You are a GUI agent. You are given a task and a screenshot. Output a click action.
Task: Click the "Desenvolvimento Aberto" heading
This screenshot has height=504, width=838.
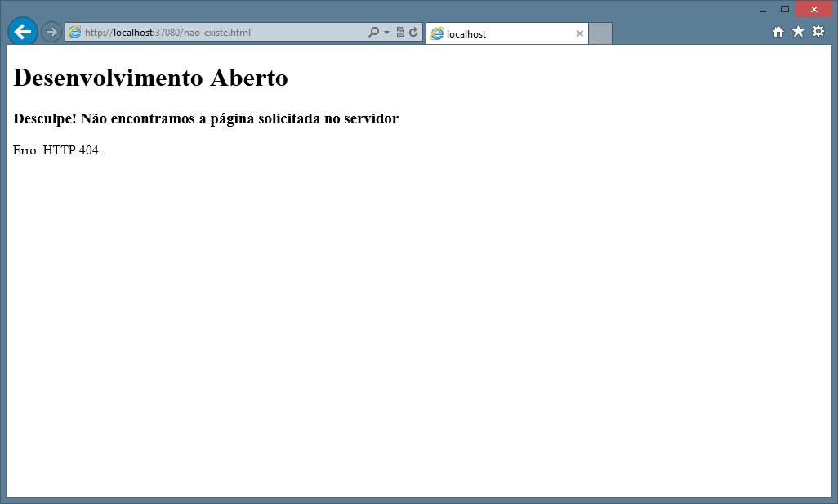150,78
